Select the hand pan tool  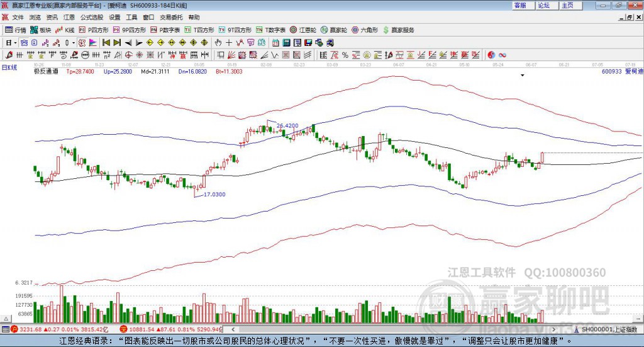coord(218,43)
